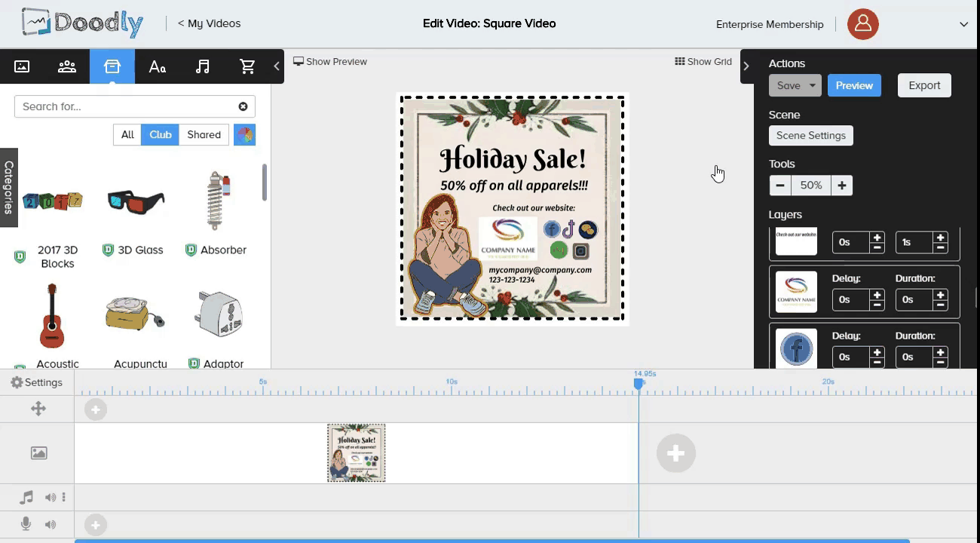The image size is (980, 543).
Task: Open the Save dropdown arrow
Action: pos(813,85)
